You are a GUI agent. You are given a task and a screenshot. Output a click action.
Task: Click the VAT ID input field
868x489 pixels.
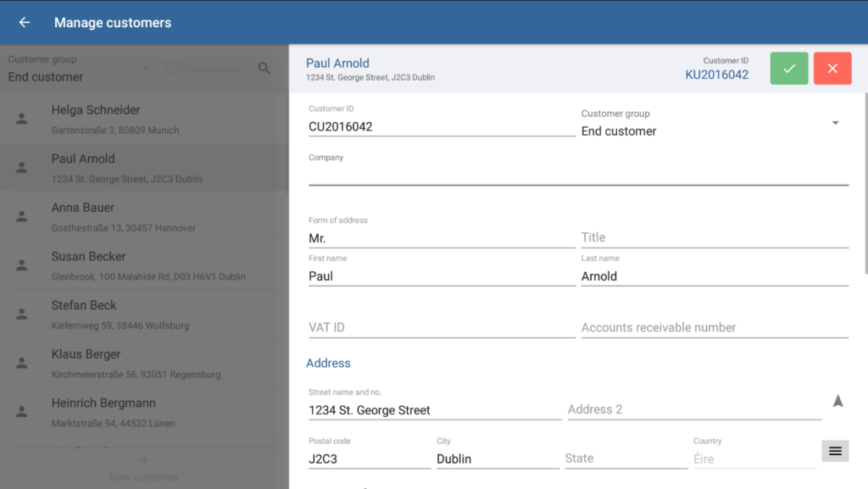[x=441, y=328]
